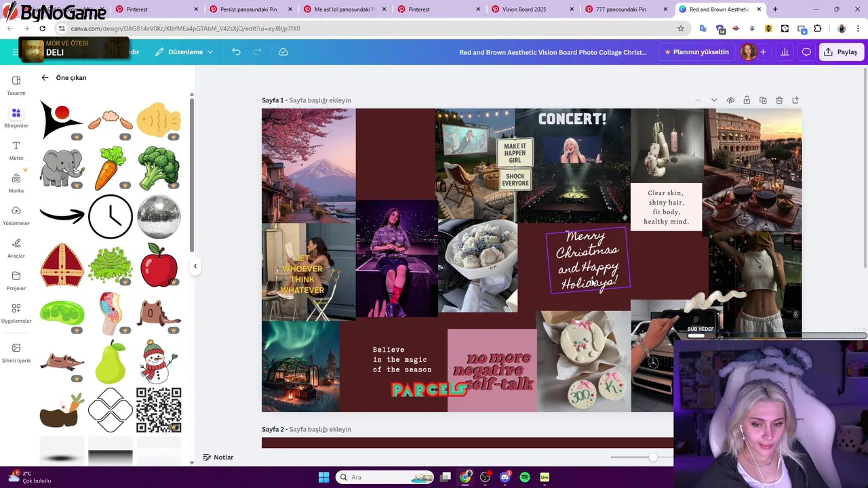Add the broccoli graphic element
The width and height of the screenshot is (868, 488).
coord(159,168)
